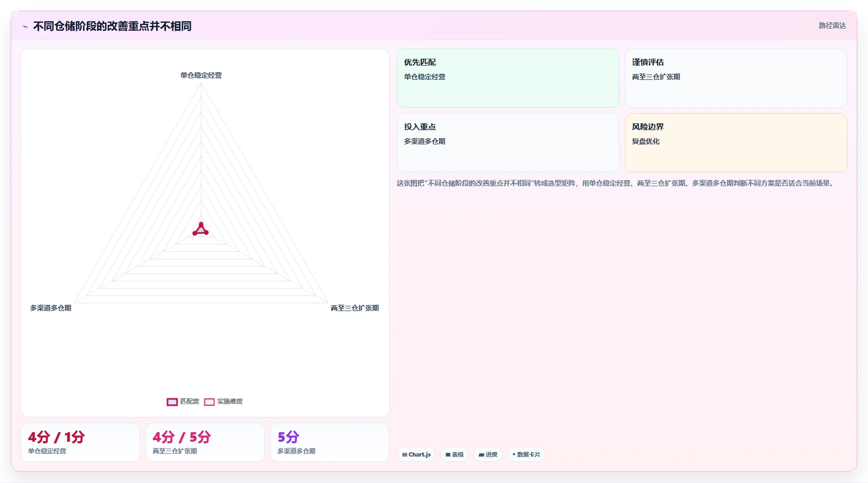Open the 谨慎评估 card

736,78
